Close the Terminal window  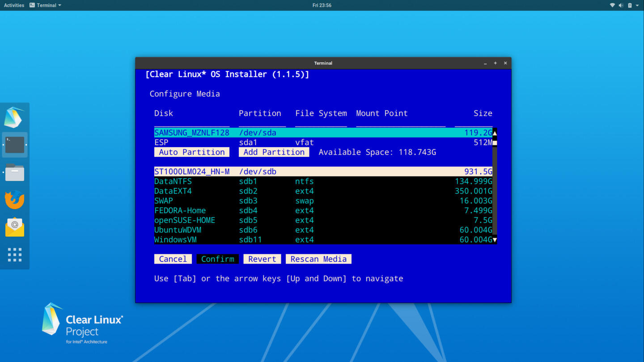click(x=505, y=63)
